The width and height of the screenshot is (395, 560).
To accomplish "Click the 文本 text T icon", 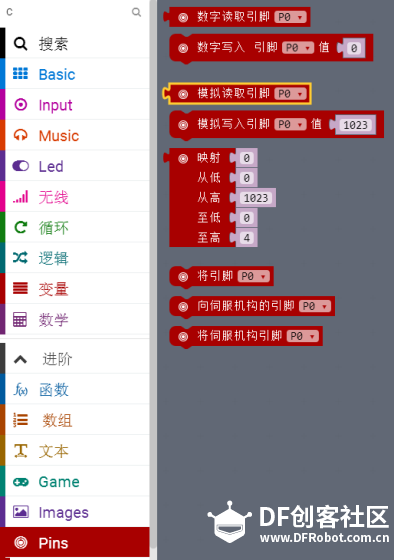I will 20,451.
